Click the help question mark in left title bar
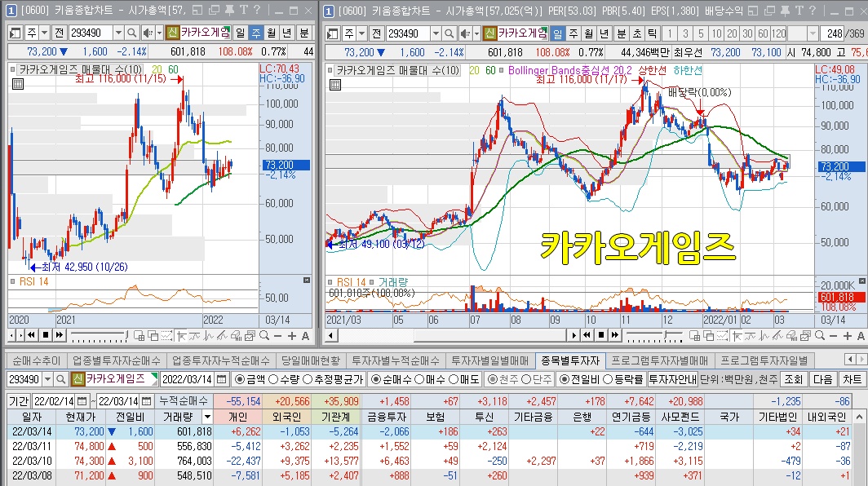 (x=257, y=11)
